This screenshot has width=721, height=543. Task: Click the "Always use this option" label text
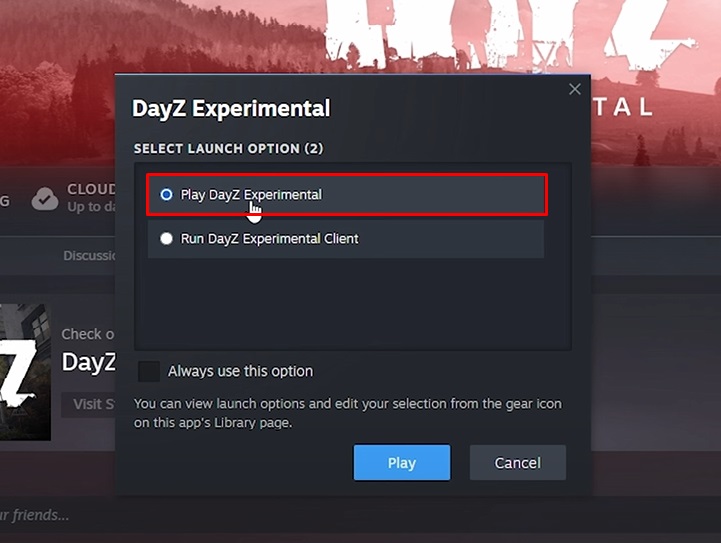coord(240,371)
